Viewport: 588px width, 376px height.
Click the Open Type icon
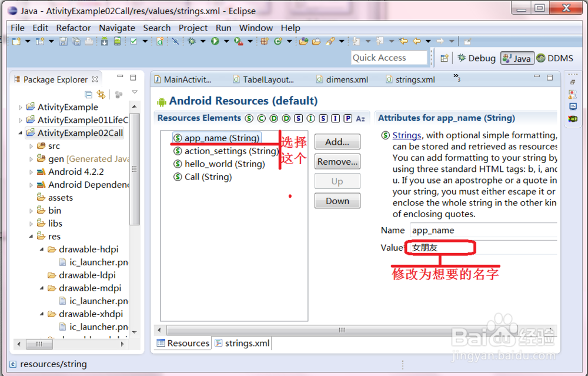point(303,41)
